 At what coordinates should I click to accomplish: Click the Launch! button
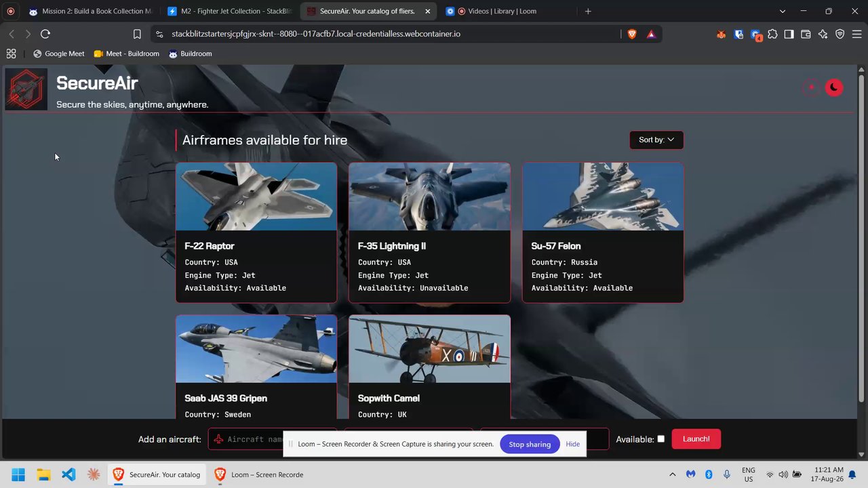click(696, 439)
